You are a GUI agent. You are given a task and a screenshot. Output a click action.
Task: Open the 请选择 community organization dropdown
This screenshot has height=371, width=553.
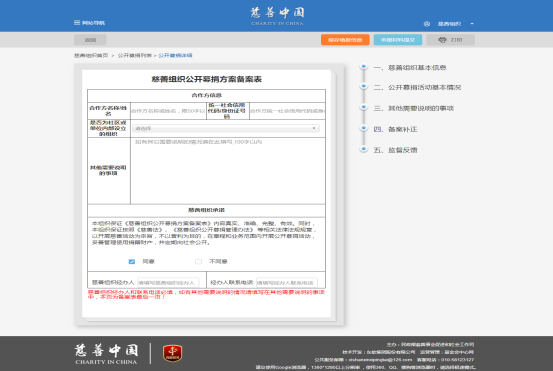226,128
